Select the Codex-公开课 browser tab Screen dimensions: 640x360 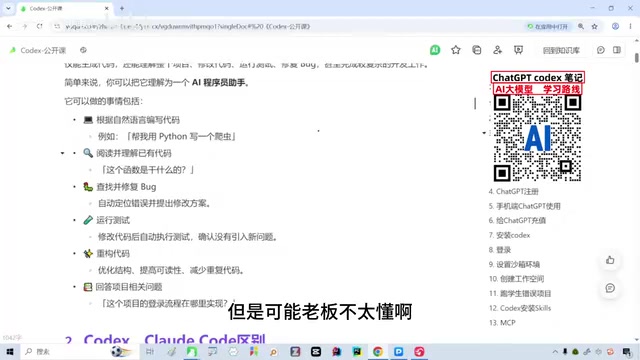65,9
